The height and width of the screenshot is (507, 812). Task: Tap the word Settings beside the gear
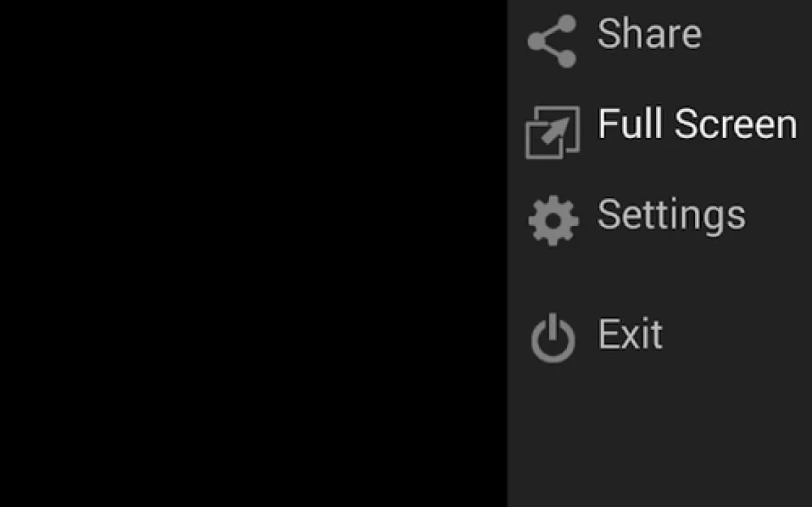(671, 215)
